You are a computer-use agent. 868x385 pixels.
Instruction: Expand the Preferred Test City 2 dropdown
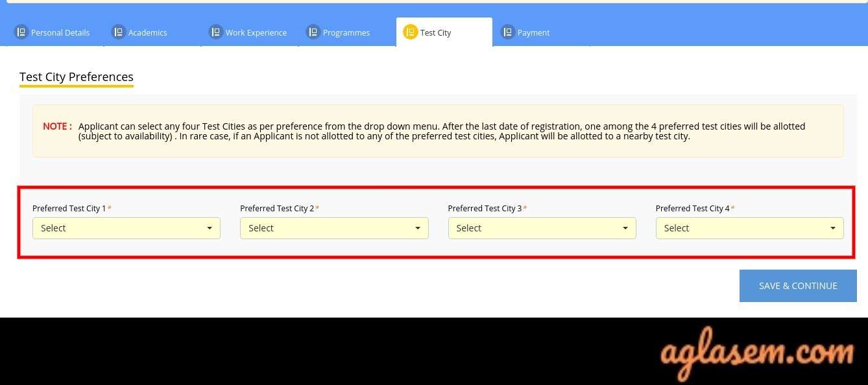click(334, 228)
